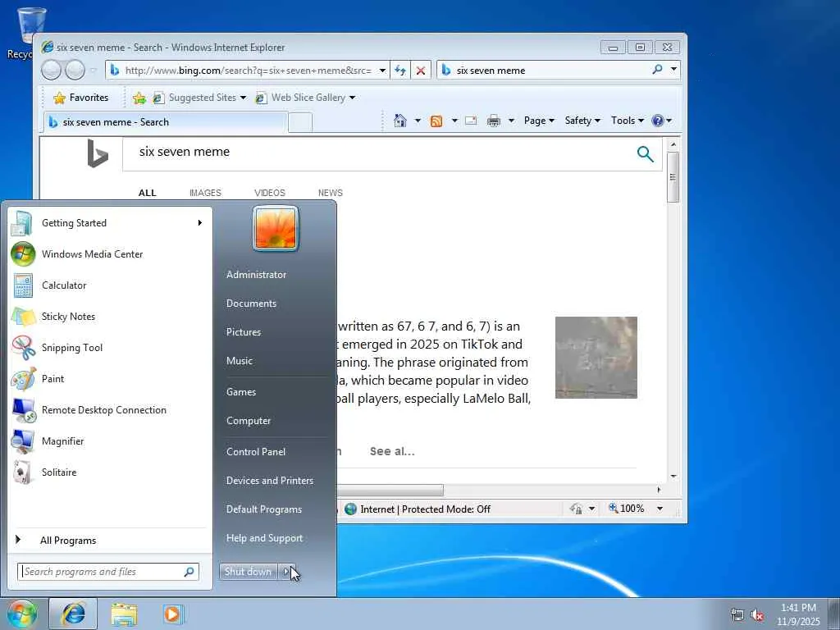The height and width of the screenshot is (630, 840).
Task: Open the address bar history dropdown
Action: [x=382, y=71]
